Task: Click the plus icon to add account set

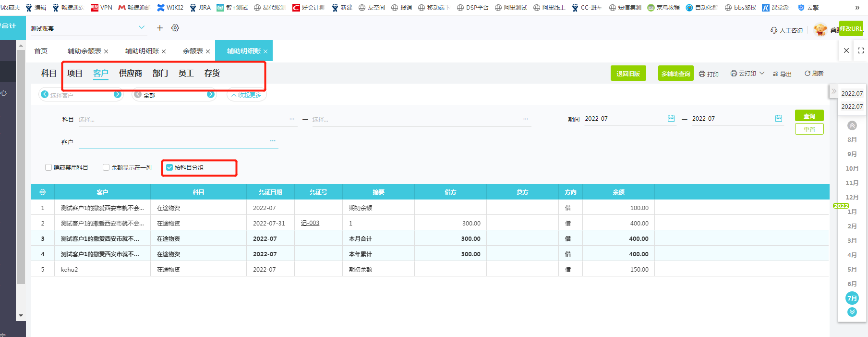Action: pyautogui.click(x=160, y=28)
